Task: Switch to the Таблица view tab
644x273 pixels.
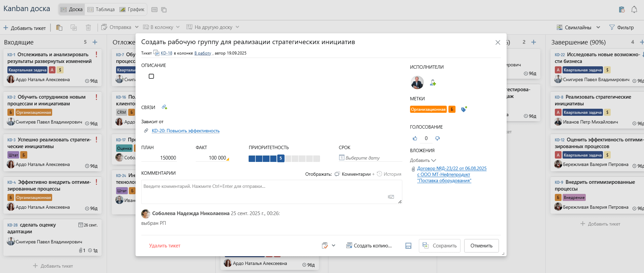Action: 101,9
